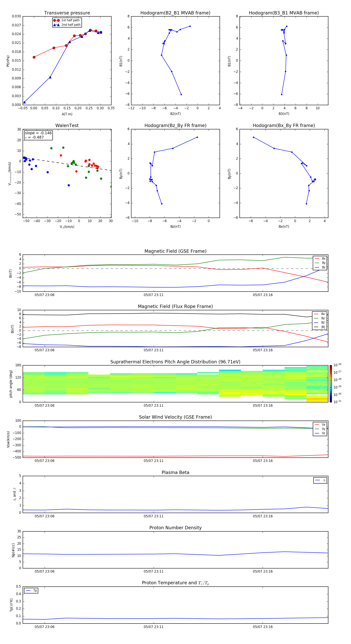Click the Vx legend entry
The width and height of the screenshot is (351, 644).
(320, 424)
